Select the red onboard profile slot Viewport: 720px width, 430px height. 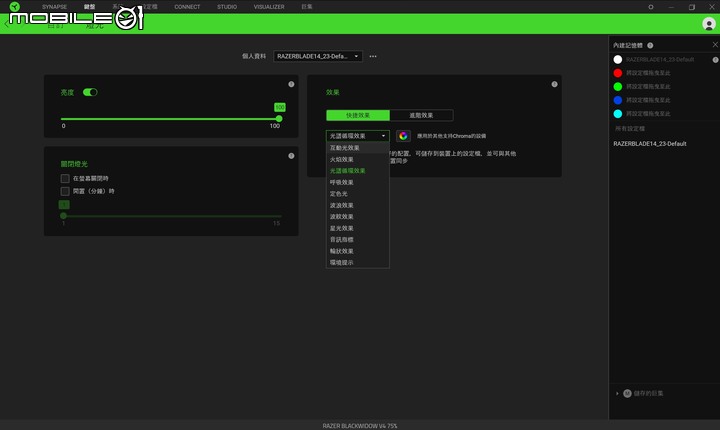click(x=618, y=73)
